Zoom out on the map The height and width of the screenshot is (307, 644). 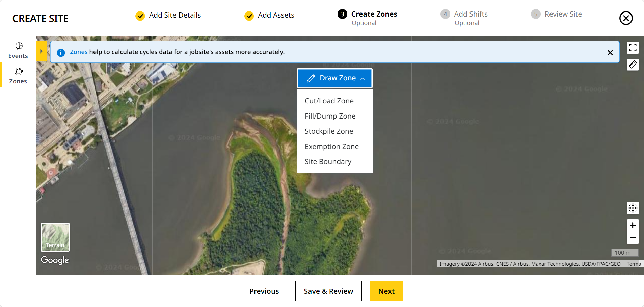pos(633,238)
